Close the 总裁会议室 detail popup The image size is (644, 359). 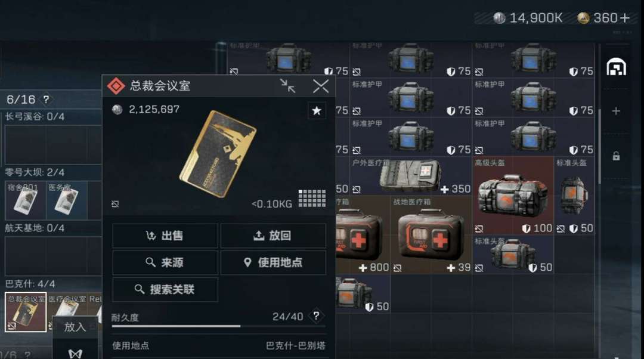click(321, 86)
